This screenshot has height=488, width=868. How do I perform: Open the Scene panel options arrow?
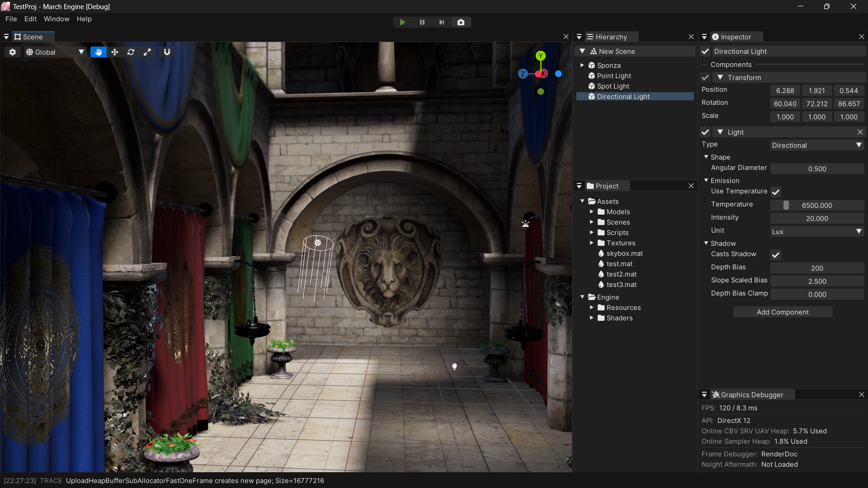click(x=6, y=37)
